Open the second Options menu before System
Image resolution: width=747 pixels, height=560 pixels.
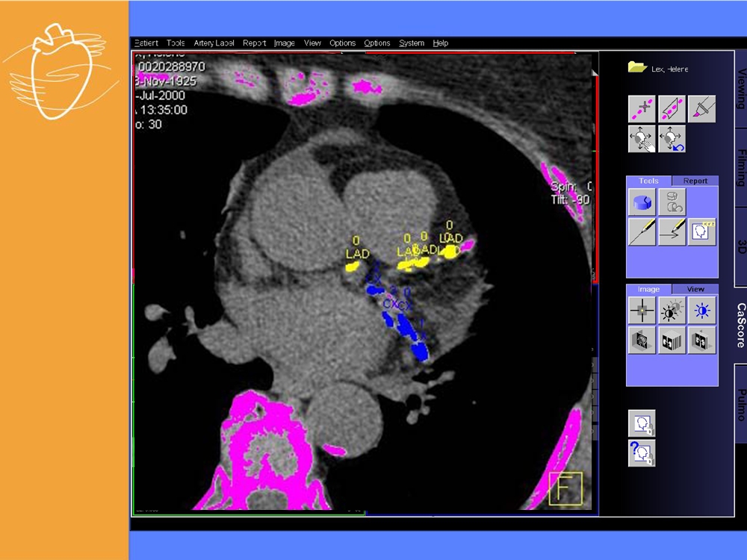pyautogui.click(x=376, y=43)
